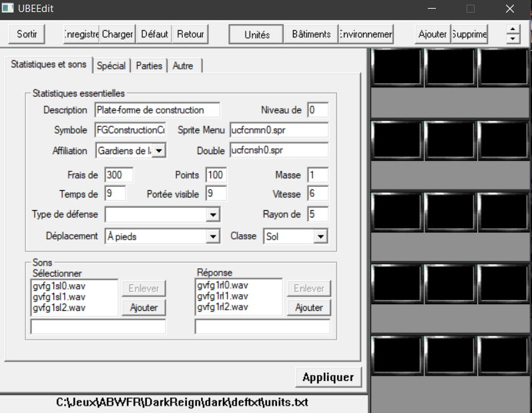Click the up arrow of the toolbar spinner
532x413 pixels.
(513, 29)
